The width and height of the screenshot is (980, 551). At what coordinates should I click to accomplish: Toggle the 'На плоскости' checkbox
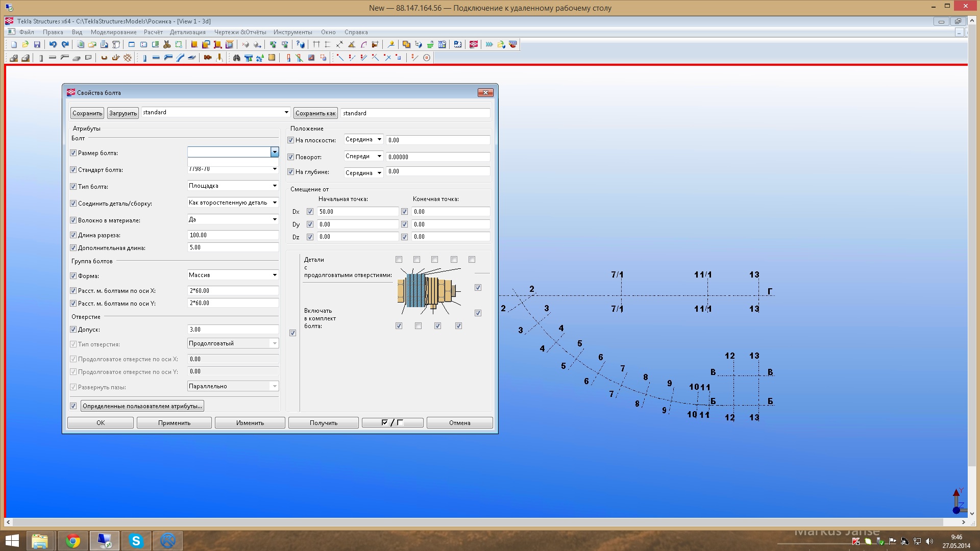click(x=291, y=140)
